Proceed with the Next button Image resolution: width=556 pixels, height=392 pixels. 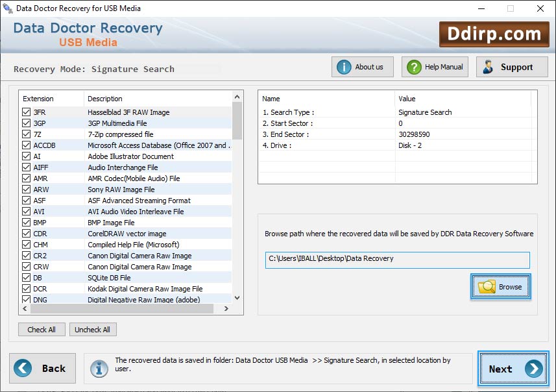(x=513, y=369)
